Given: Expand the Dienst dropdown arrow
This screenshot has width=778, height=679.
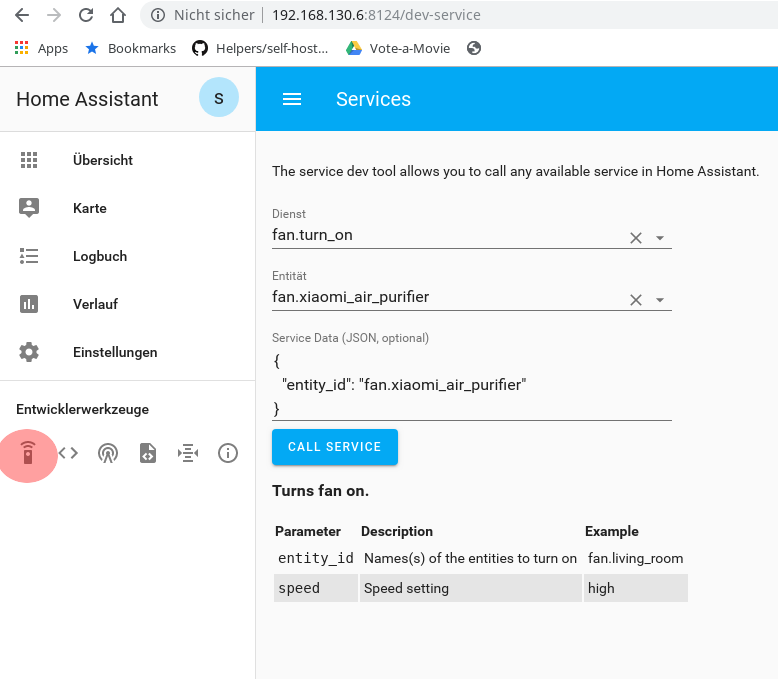Looking at the screenshot, I should click(660, 238).
